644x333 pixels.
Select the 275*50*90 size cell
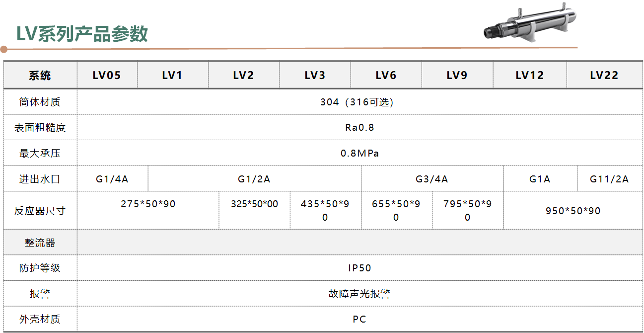pyautogui.click(x=148, y=204)
